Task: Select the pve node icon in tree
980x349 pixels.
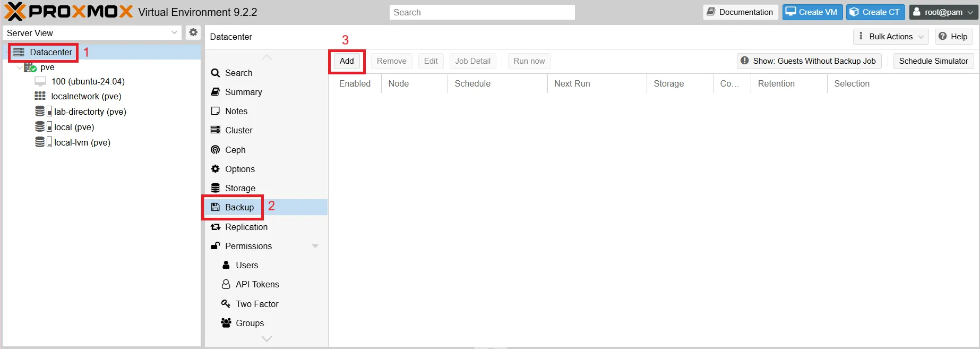Action: 30,67
